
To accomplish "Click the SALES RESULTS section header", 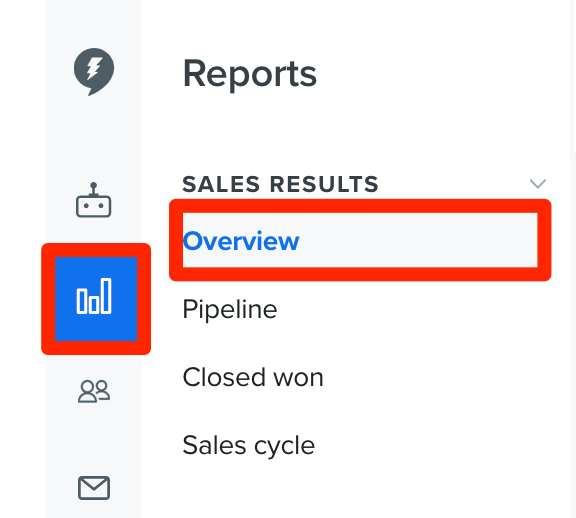I will (x=280, y=184).
